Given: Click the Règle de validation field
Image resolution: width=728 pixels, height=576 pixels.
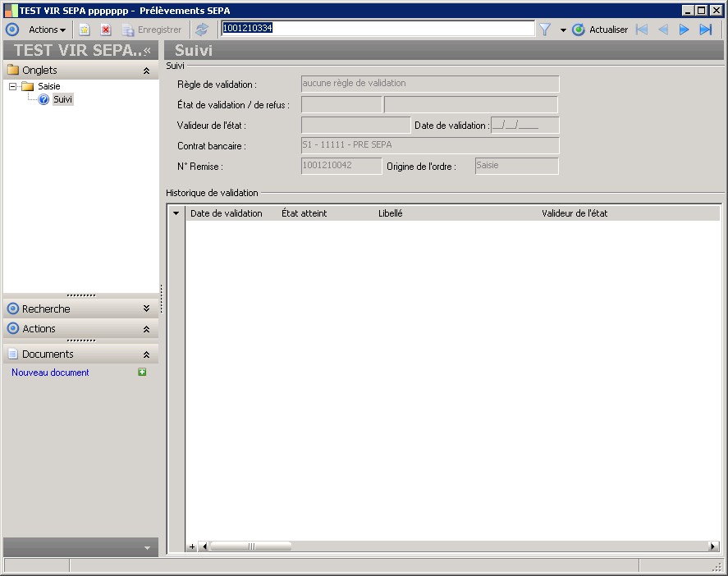Looking at the screenshot, I should (430, 84).
